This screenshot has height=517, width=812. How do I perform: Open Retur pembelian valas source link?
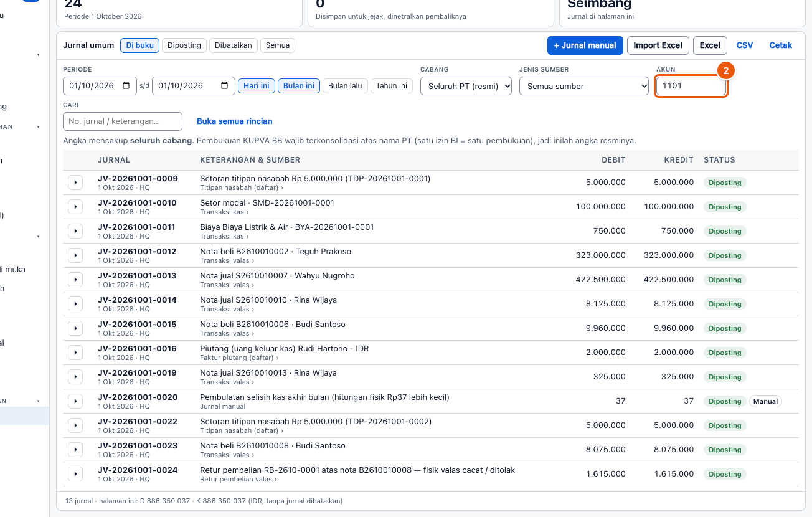coord(238,479)
